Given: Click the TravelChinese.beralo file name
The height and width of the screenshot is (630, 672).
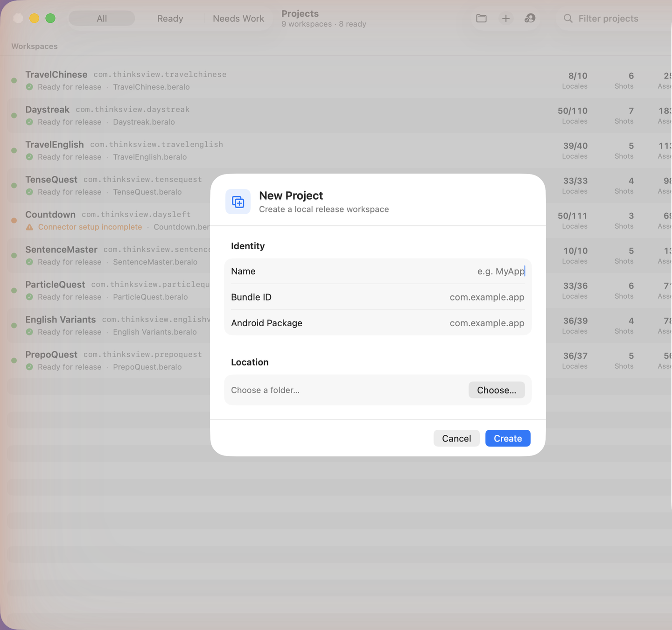Looking at the screenshot, I should pos(151,87).
